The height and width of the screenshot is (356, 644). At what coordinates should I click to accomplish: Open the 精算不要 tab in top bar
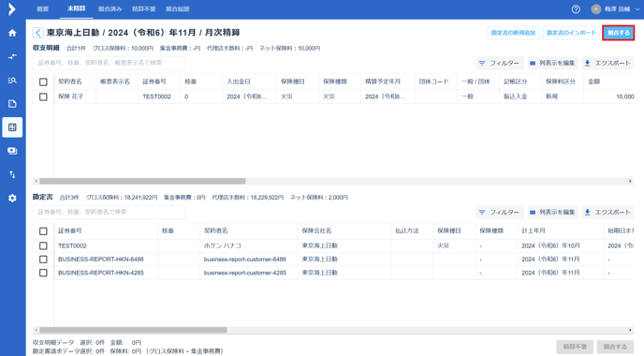[144, 9]
